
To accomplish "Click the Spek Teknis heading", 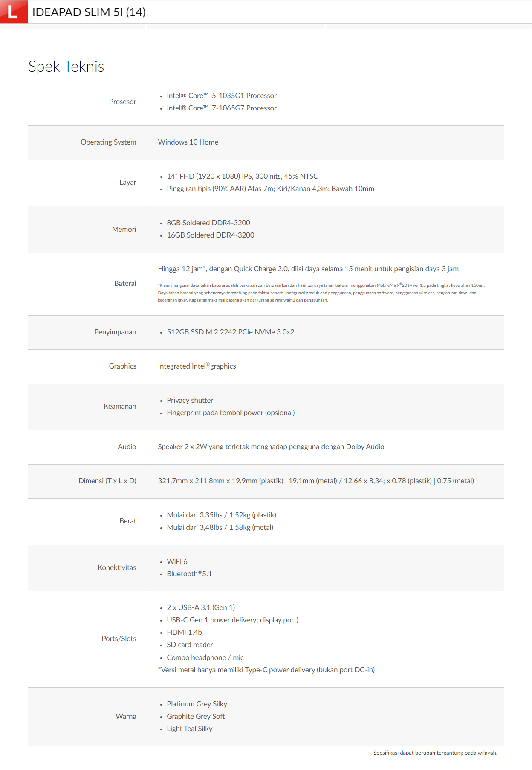I will coord(66,67).
